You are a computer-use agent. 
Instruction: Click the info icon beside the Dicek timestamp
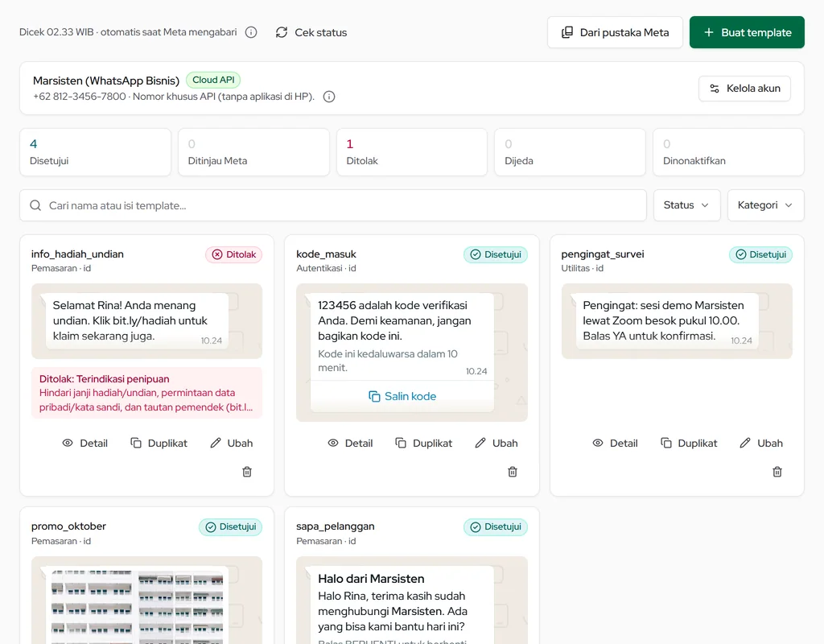pos(251,32)
